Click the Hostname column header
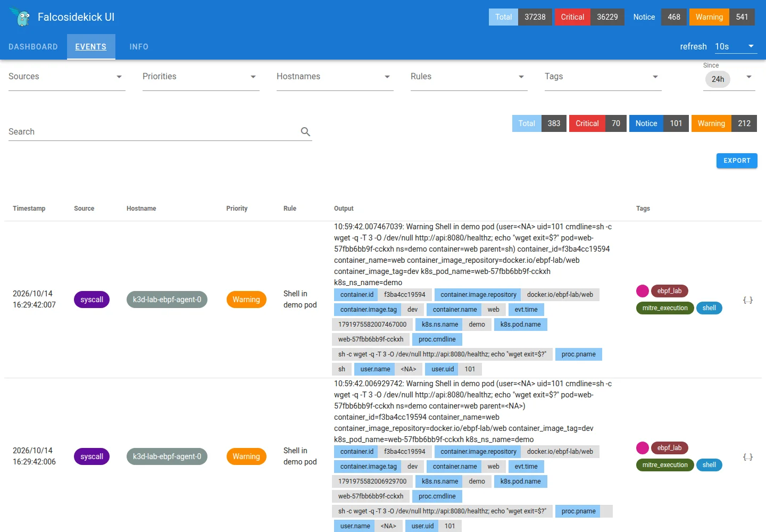This screenshot has height=532, width=766. (x=141, y=209)
